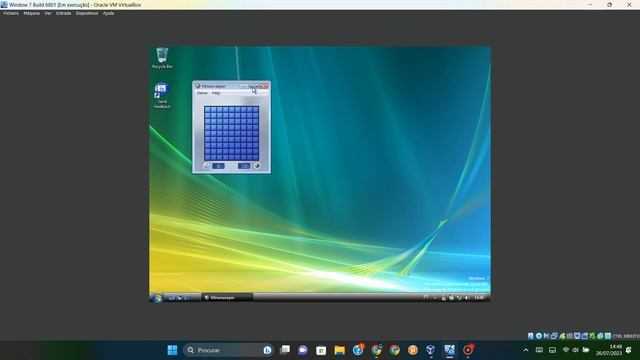This screenshot has height=360, width=640.
Task: Open the notifications bell icon
Action: click(629, 350)
